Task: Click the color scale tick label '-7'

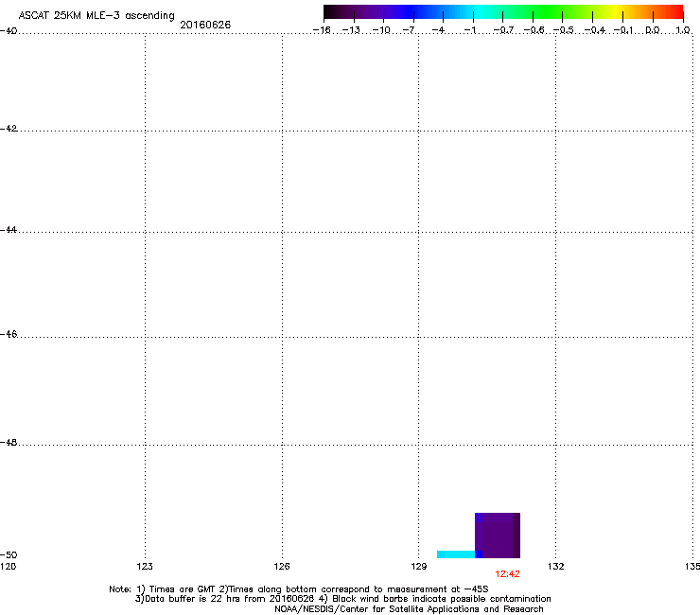Action: pos(411,30)
